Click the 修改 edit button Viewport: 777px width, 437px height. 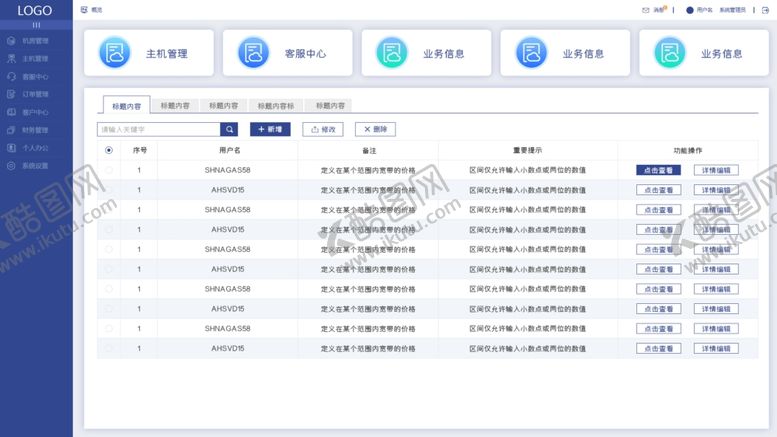pyautogui.click(x=323, y=129)
